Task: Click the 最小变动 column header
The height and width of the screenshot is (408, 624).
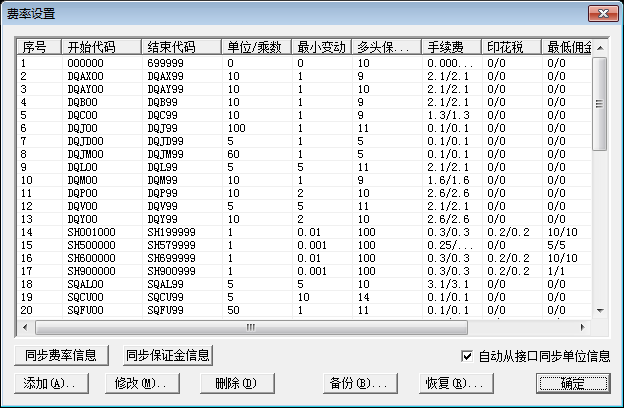Action: [322, 47]
